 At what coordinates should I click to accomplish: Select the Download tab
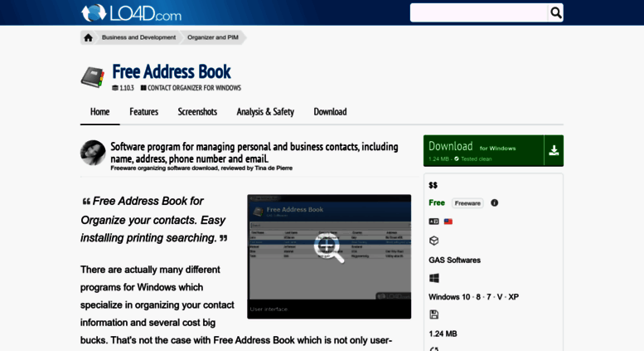tap(330, 112)
